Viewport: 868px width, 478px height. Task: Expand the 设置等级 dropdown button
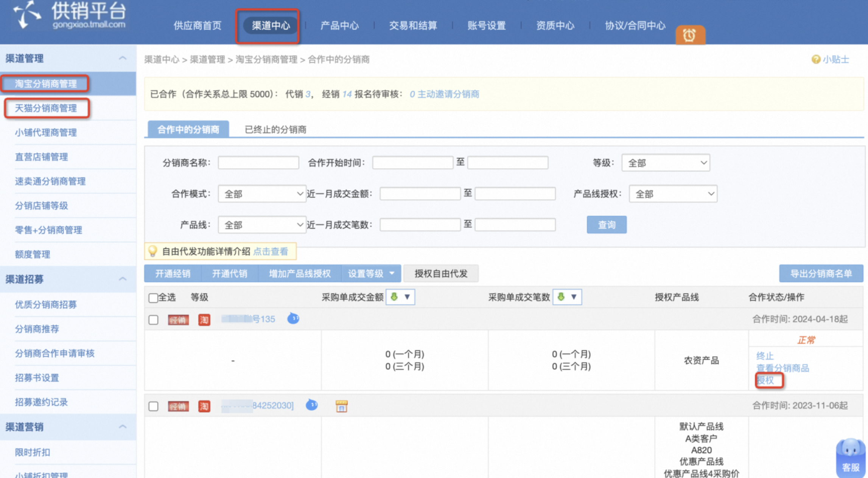pos(371,273)
